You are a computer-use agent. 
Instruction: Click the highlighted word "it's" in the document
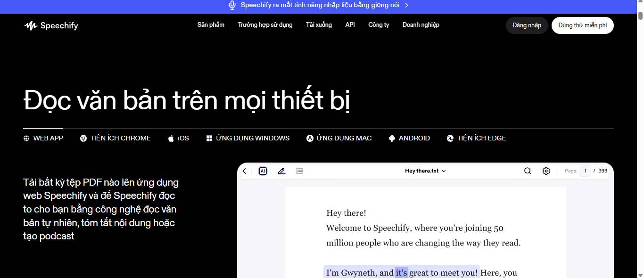click(x=401, y=273)
